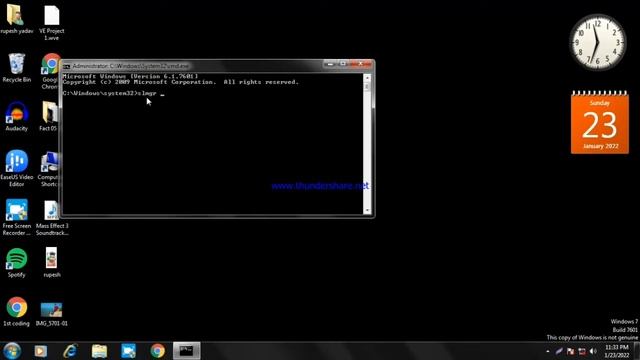Image resolution: width=640 pixels, height=360 pixels.
Task: Click the Administrator cmd.exe title bar
Action: [196, 66]
